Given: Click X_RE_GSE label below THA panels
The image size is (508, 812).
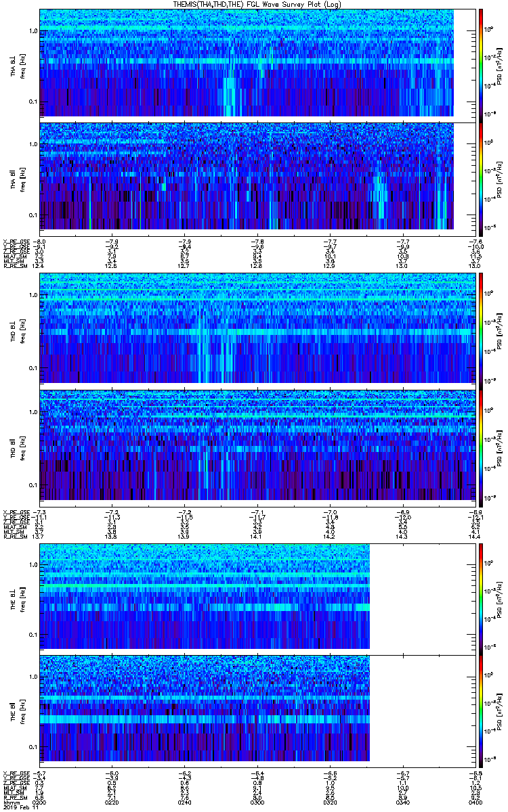Looking at the screenshot, I should click(x=17, y=240).
